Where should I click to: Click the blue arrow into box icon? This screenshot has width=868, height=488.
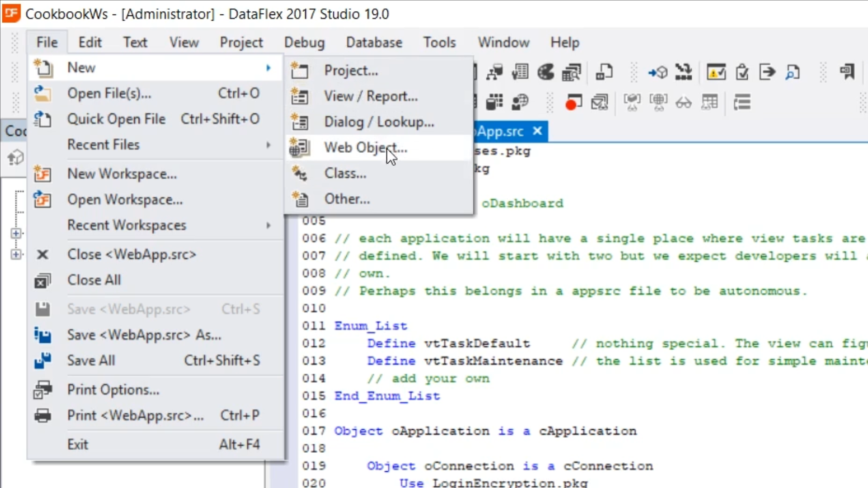coord(657,72)
